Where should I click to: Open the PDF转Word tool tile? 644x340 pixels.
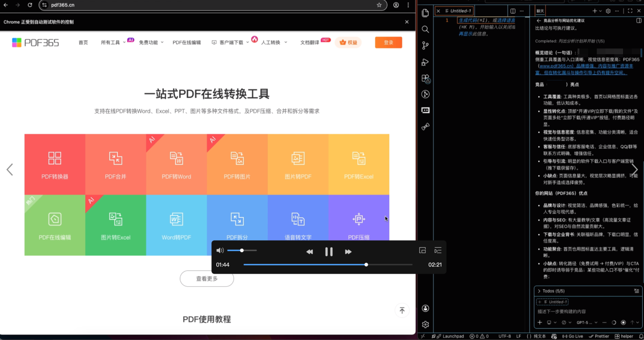[177, 164]
